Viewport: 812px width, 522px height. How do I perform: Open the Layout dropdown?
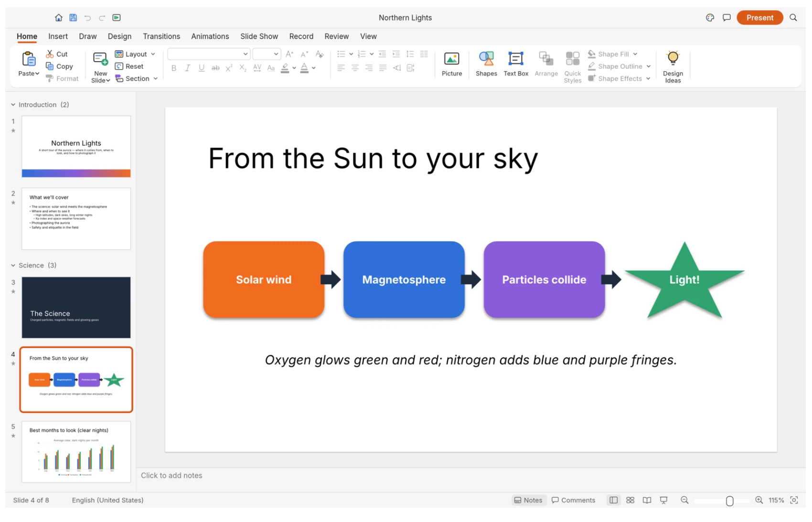pyautogui.click(x=135, y=54)
